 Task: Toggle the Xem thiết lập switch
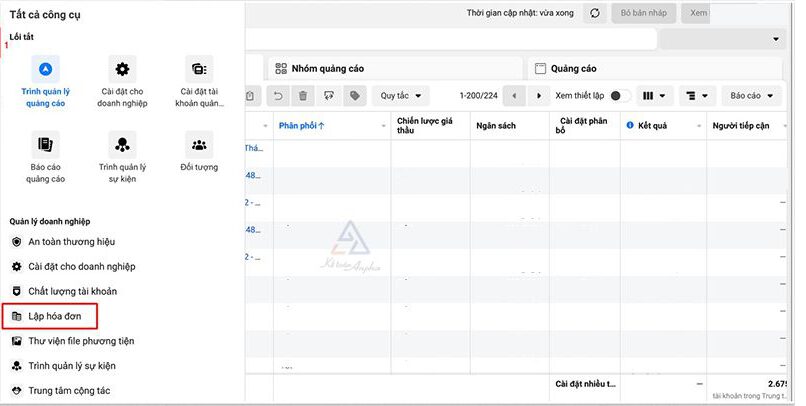(620, 96)
